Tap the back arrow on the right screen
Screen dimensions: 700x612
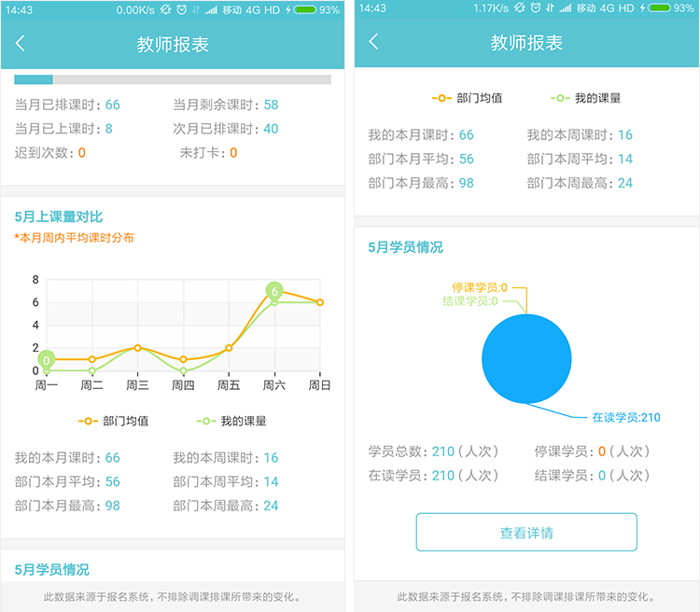click(374, 42)
